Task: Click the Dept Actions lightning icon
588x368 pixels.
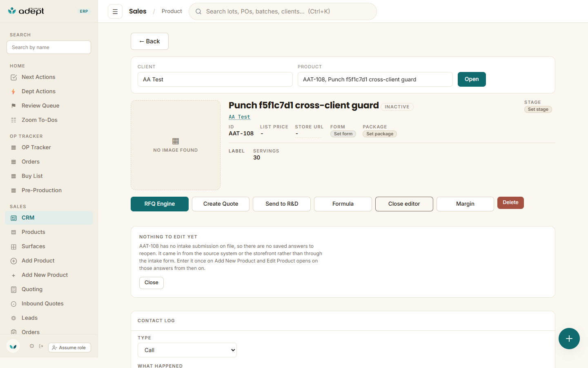Action: (13, 92)
